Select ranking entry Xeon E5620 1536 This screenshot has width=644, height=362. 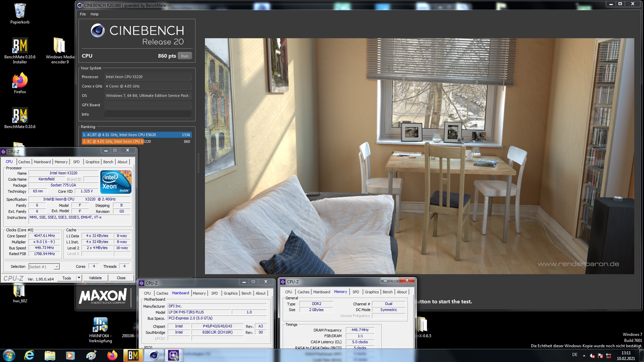point(137,135)
